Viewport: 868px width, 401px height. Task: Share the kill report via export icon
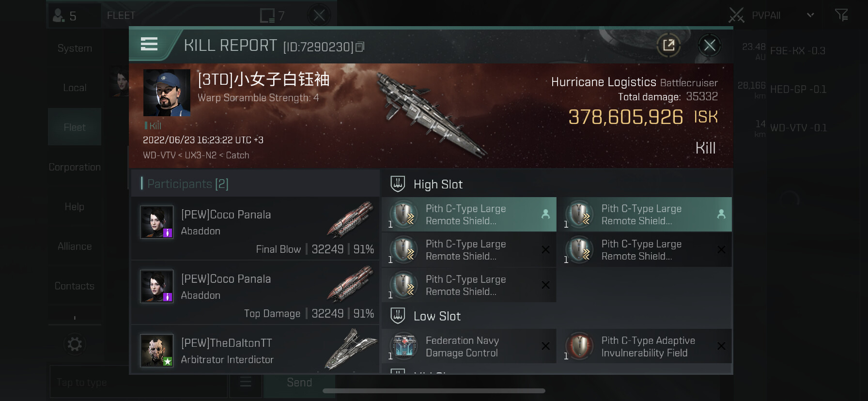click(x=669, y=46)
